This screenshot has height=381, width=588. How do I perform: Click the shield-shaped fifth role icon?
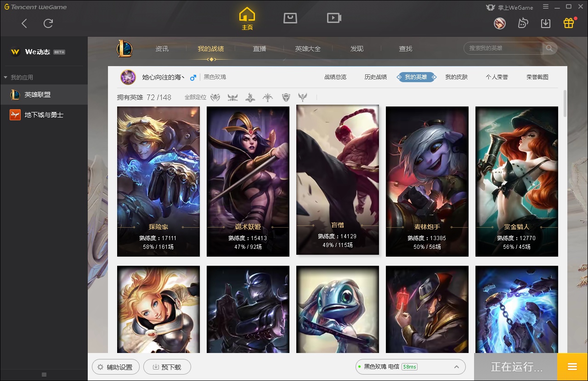286,97
